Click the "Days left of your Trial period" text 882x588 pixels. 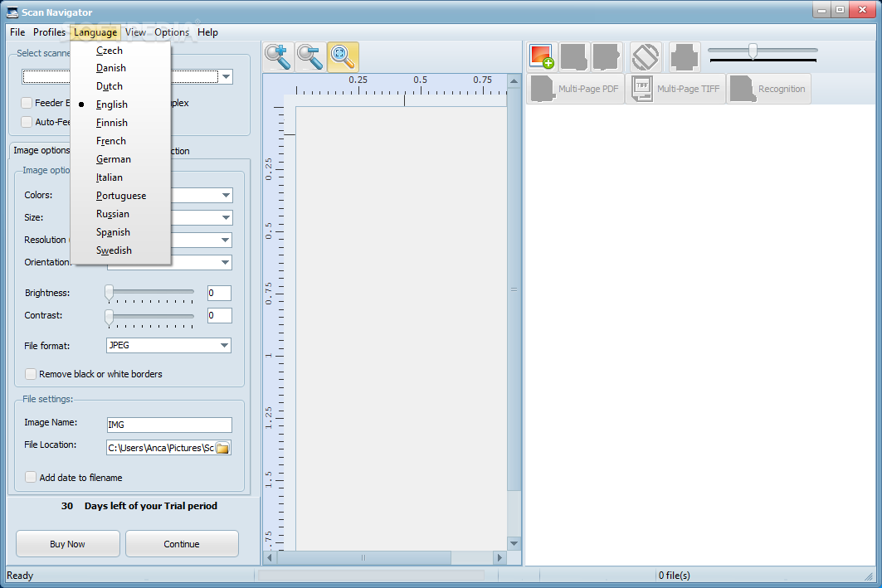(151, 506)
